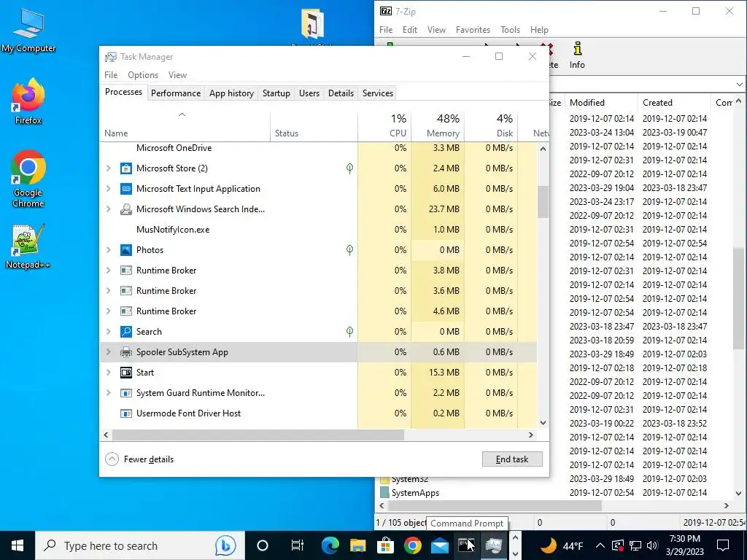Switch to the Details tab

click(341, 93)
